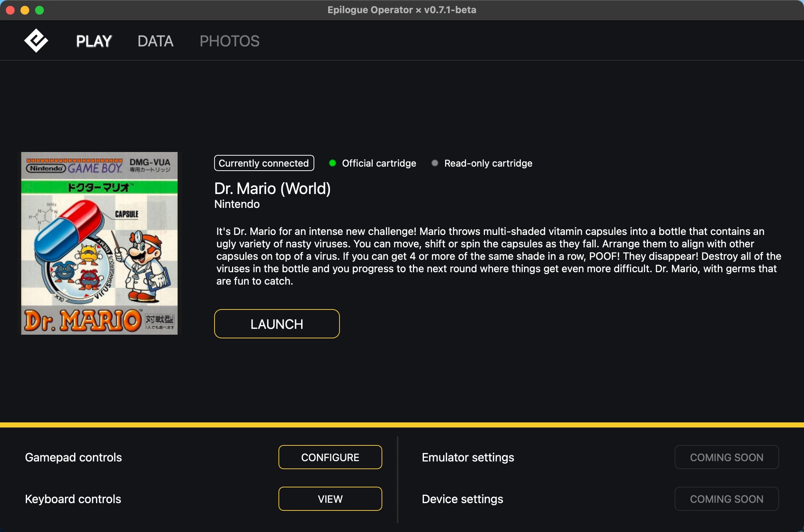Open the PHOTOS tab
The image size is (804, 532).
[230, 41]
